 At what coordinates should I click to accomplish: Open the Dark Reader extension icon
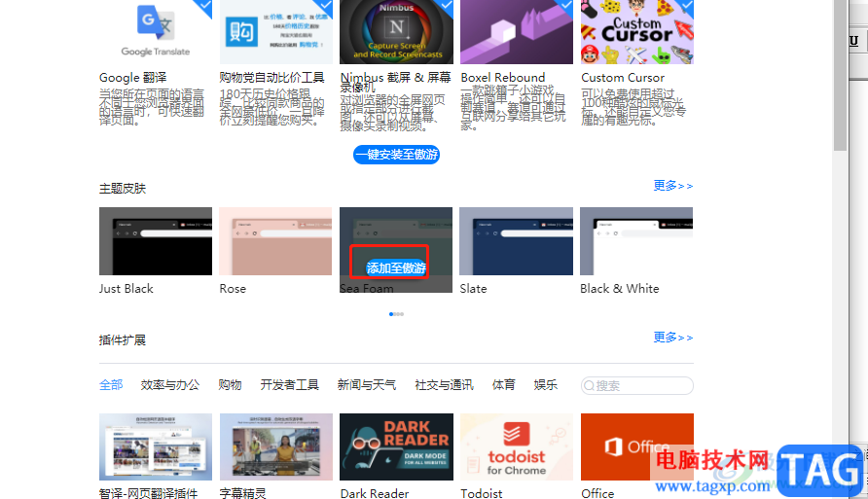[x=396, y=447]
